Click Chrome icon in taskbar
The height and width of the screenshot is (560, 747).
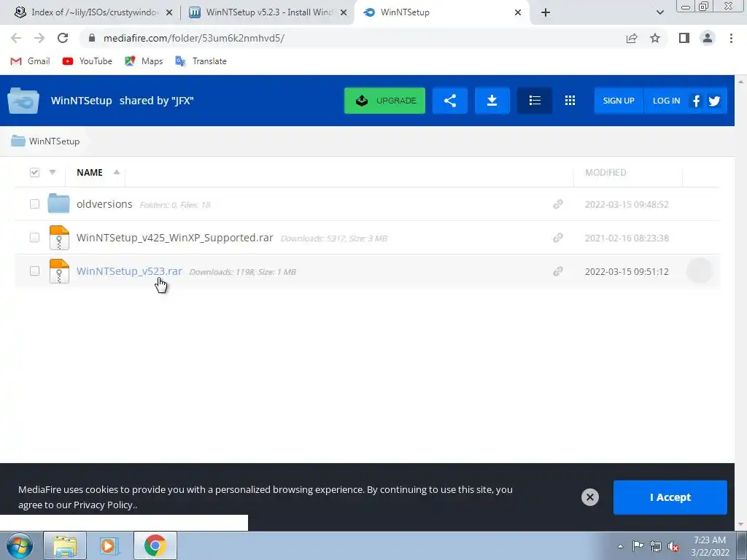(155, 545)
